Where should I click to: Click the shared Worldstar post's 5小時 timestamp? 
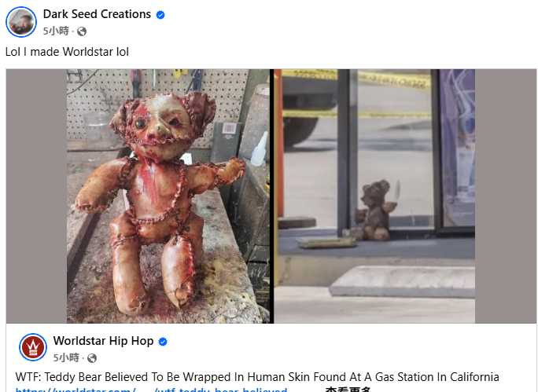[x=66, y=357]
